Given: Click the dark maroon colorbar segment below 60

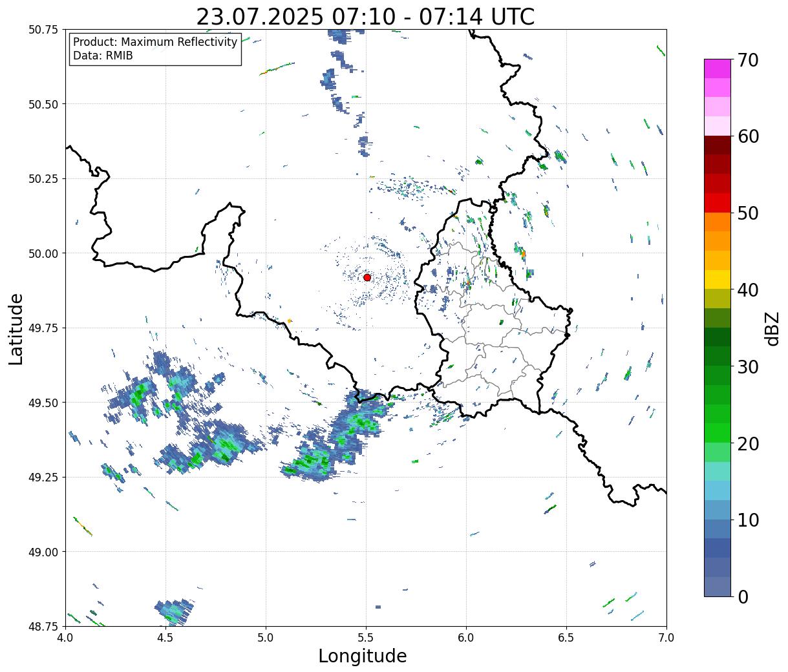Looking at the screenshot, I should (x=718, y=145).
